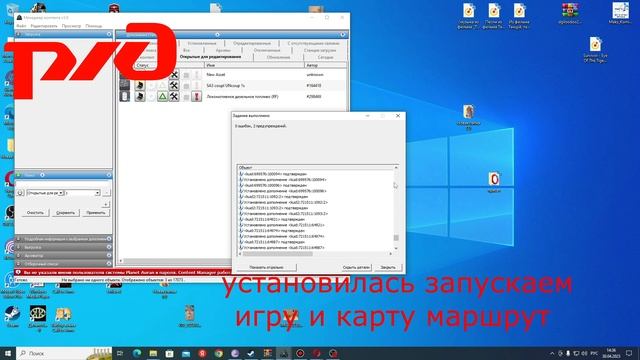Viewport: 640px width, 360px height.
Task: Click the red Planet Auran login warning bar
Action: pos(123,272)
